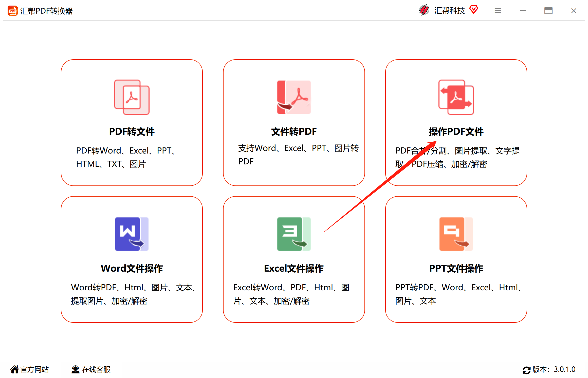588x378 pixels.
Task: Visit the 官方网站 link
Action: pos(34,369)
